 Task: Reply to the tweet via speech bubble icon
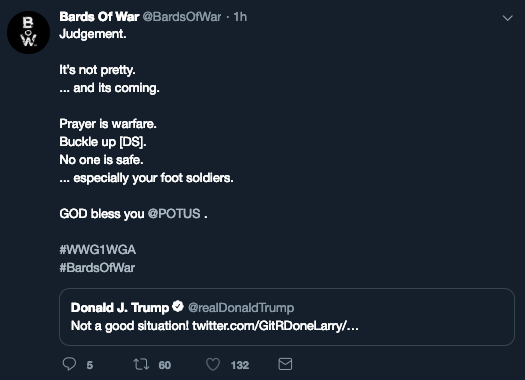[69, 364]
